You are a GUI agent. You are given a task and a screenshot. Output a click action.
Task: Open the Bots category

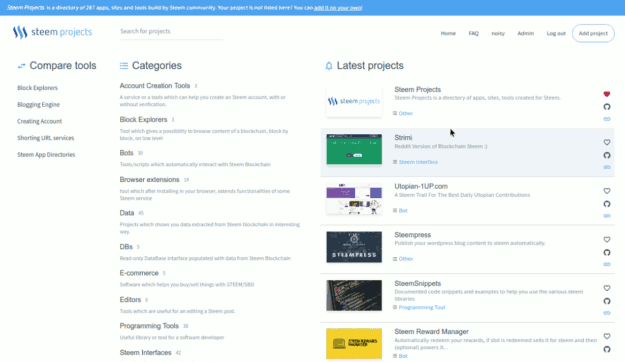coord(126,153)
